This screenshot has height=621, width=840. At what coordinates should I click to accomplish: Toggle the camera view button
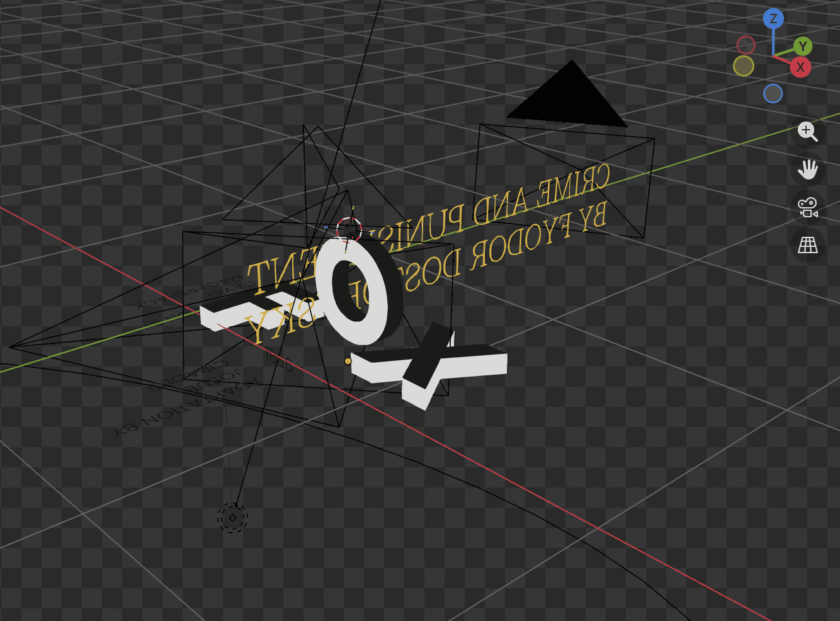click(808, 207)
